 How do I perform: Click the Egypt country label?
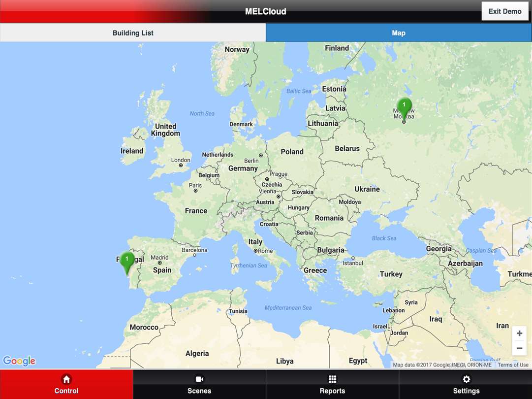(x=358, y=361)
